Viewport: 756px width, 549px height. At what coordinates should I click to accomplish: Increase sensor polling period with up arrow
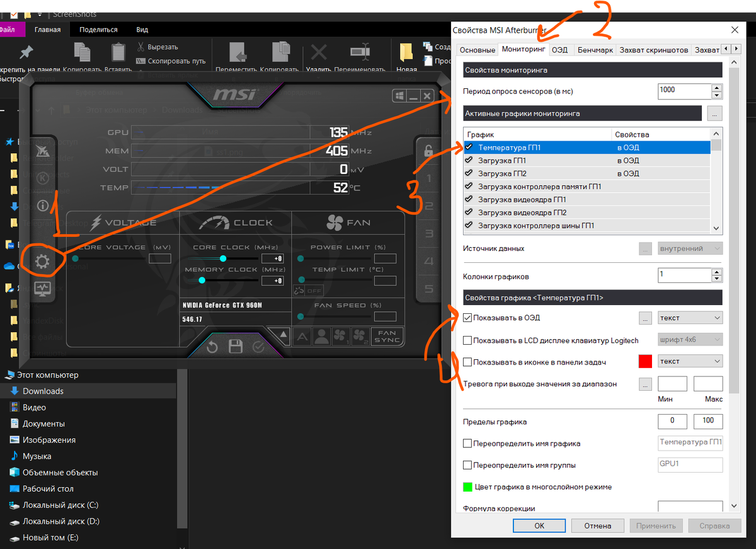pyautogui.click(x=717, y=88)
